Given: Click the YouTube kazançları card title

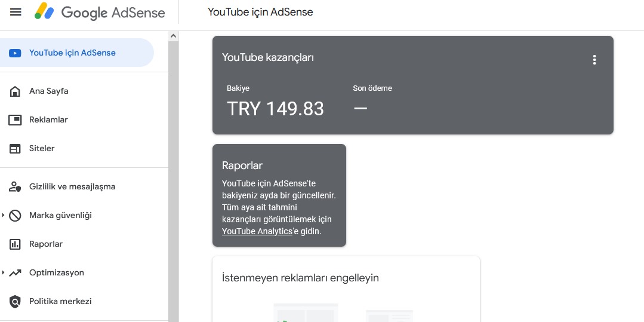Looking at the screenshot, I should (x=268, y=57).
